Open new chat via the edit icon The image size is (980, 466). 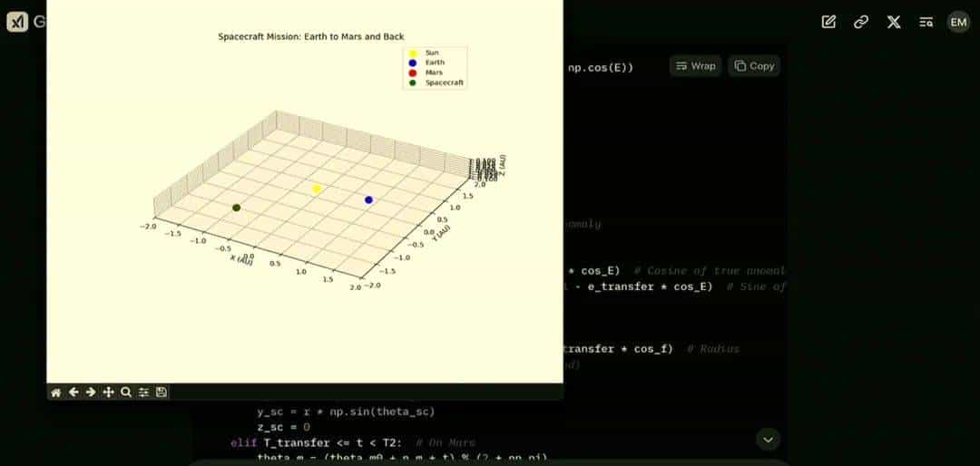(828, 22)
